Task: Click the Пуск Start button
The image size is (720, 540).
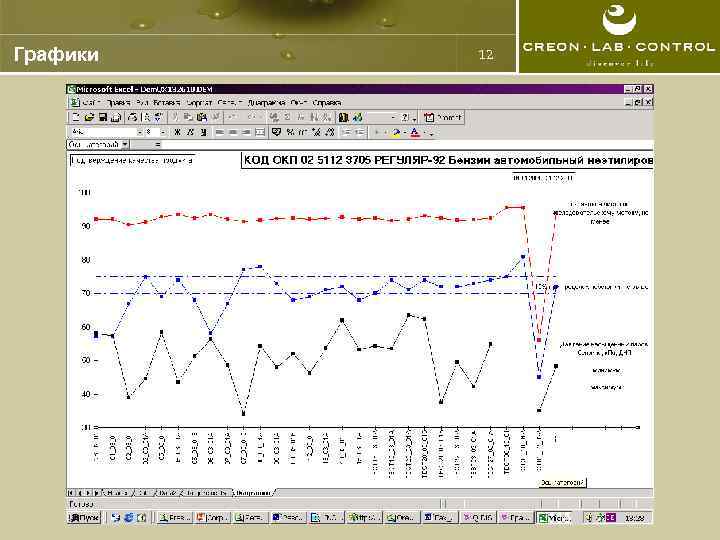Action: (x=84, y=518)
